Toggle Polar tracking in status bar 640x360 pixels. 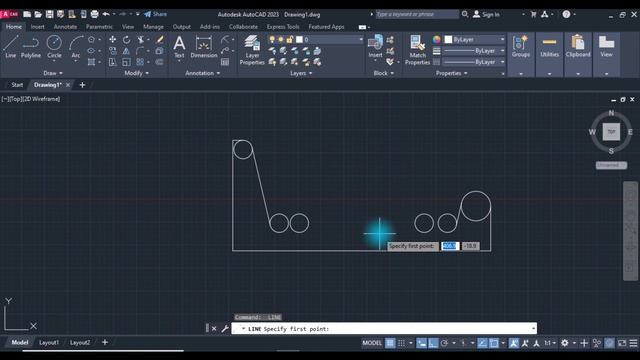point(444,343)
